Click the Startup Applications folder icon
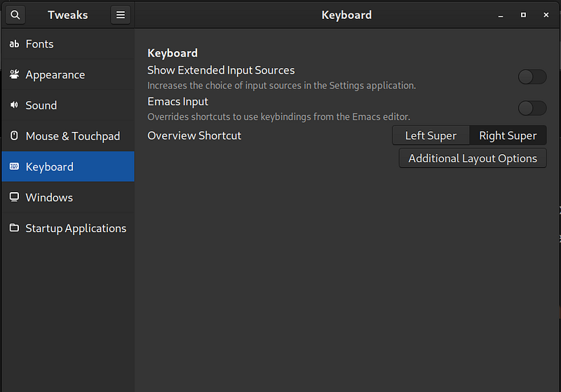 [14, 228]
